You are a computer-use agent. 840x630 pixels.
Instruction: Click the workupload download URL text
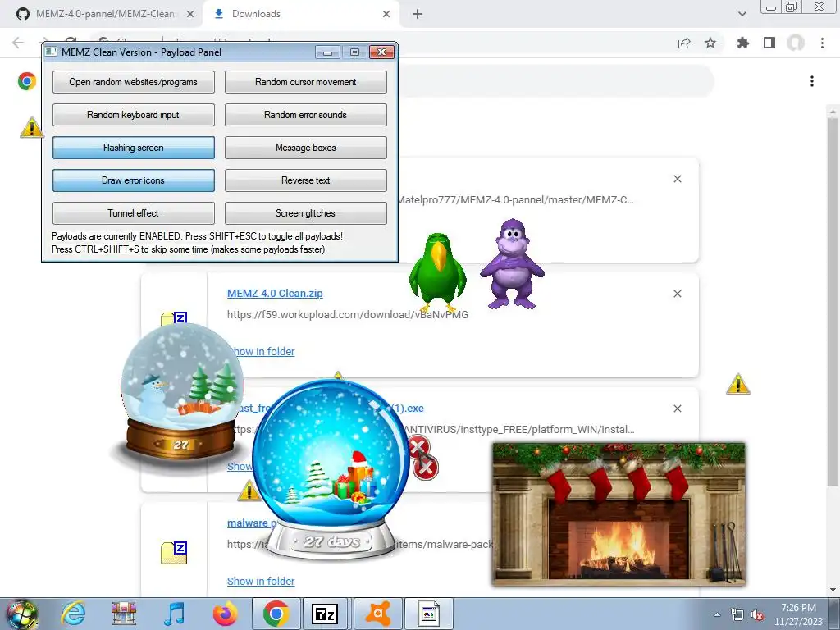(348, 314)
